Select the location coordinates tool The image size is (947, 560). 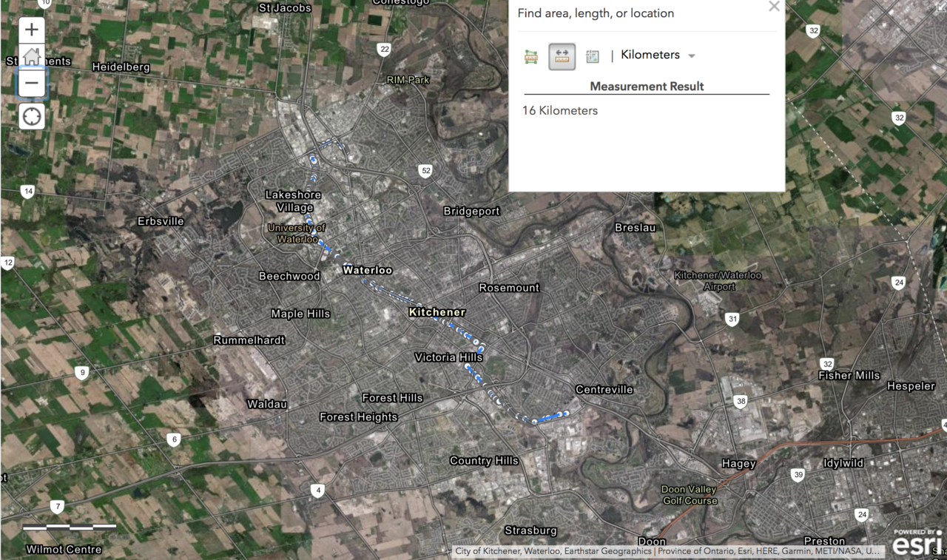592,56
